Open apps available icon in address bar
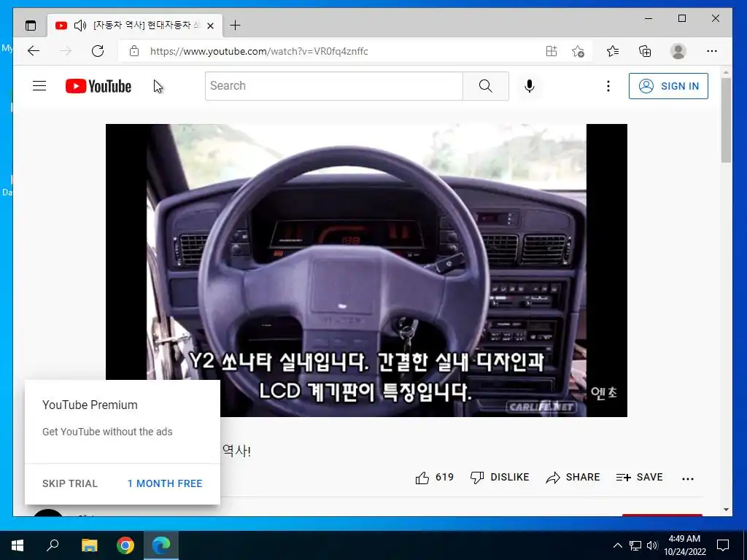The width and height of the screenshot is (747, 560). point(551,51)
